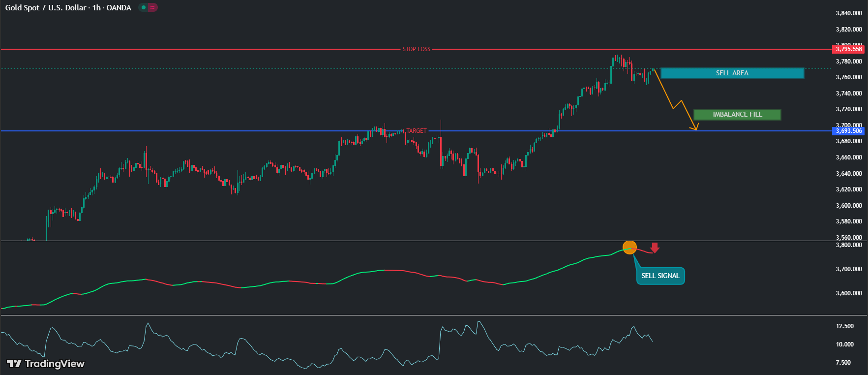Select the SELL AREA rectangle
The image size is (868, 375).
tap(732, 73)
